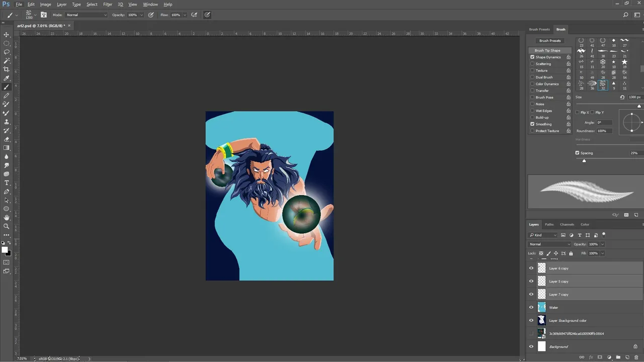Image resolution: width=644 pixels, height=362 pixels.
Task: Toggle Spacing checkbox
Action: click(577, 153)
